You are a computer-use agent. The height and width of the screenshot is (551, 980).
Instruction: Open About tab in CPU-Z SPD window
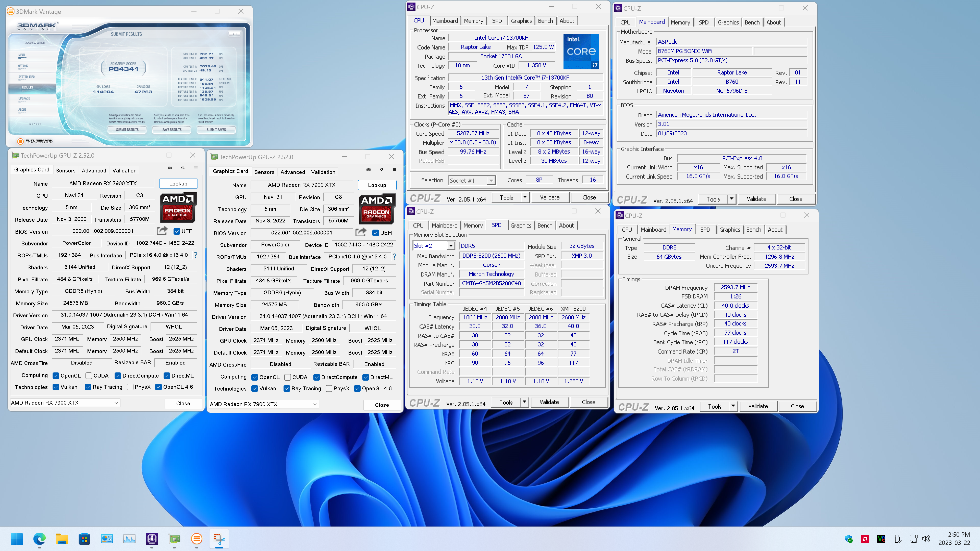click(x=566, y=226)
